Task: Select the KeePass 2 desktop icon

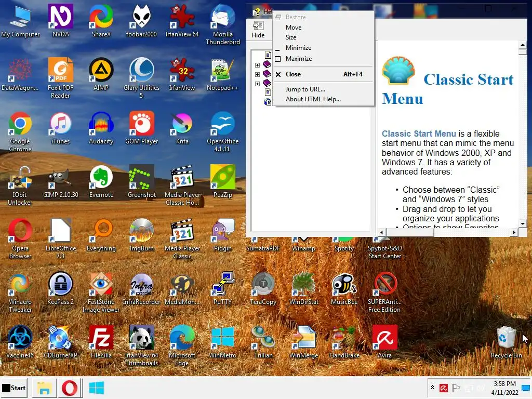Action: coord(60,288)
